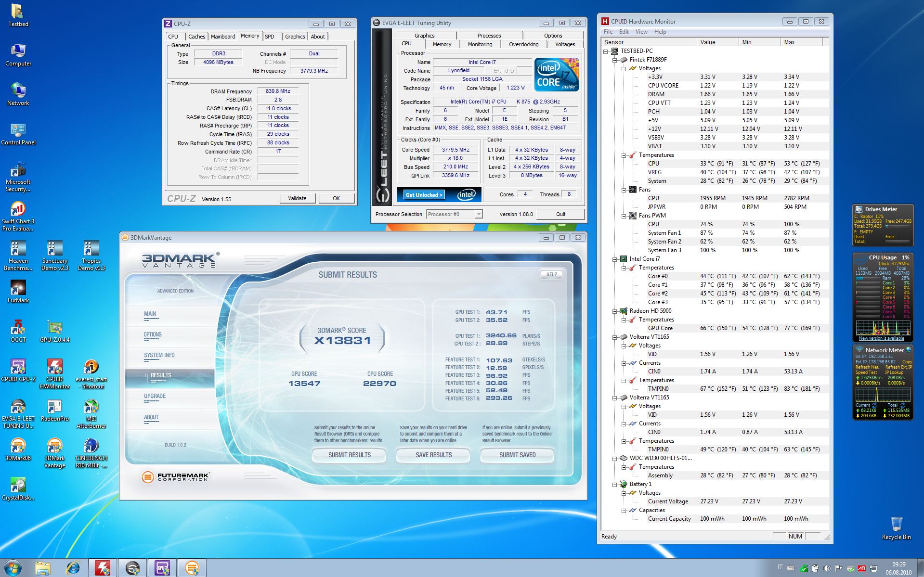The image size is (924, 577).
Task: Click SUBMIT SAVED in 3DMark Vantage
Action: click(x=517, y=455)
